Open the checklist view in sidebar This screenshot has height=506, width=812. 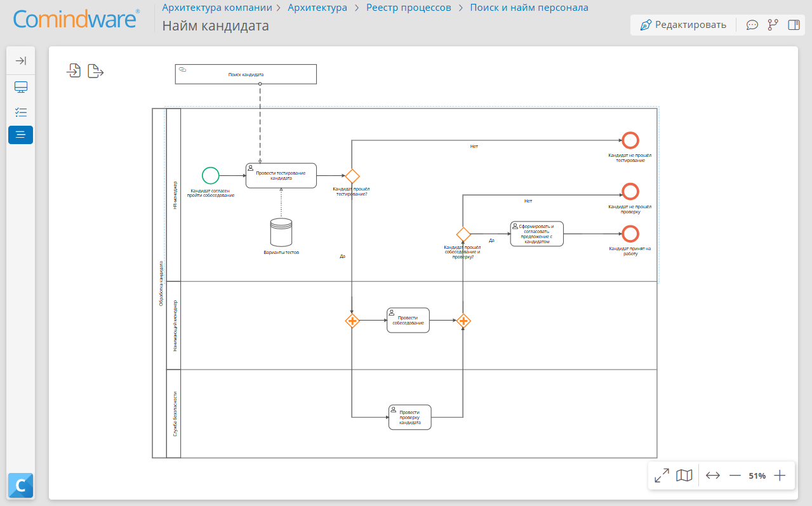coord(21,112)
